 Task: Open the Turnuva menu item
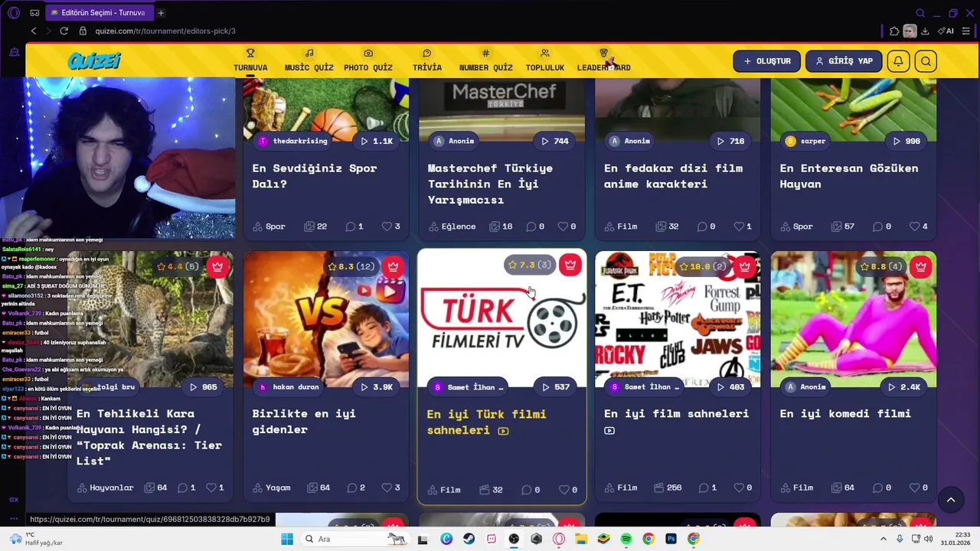click(x=250, y=60)
